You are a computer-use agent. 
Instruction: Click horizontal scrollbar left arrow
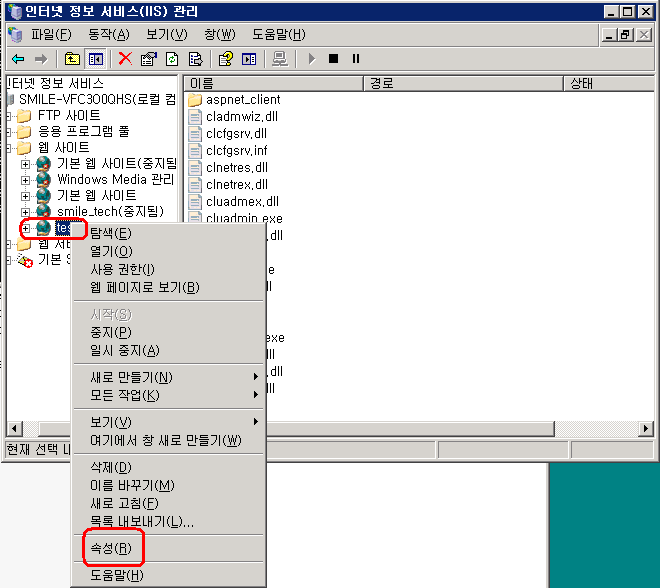[14, 429]
